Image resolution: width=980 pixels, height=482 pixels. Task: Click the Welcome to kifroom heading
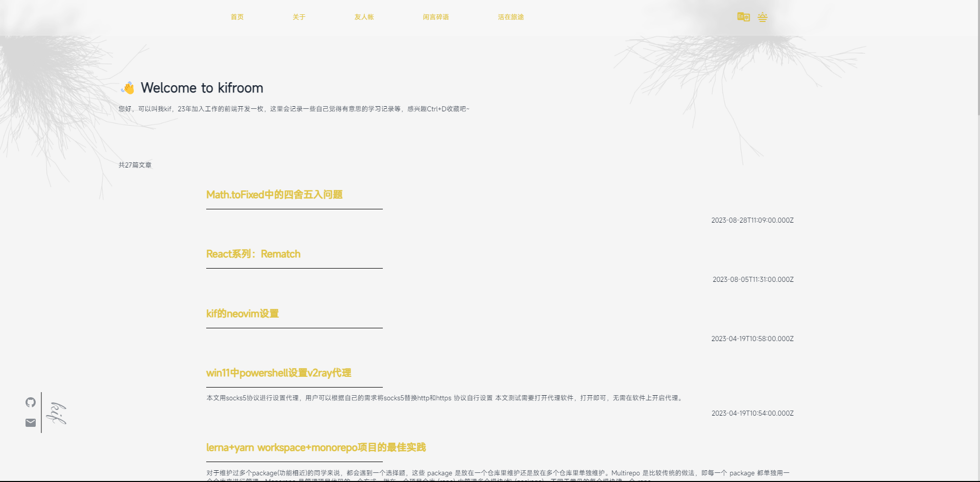pos(202,88)
